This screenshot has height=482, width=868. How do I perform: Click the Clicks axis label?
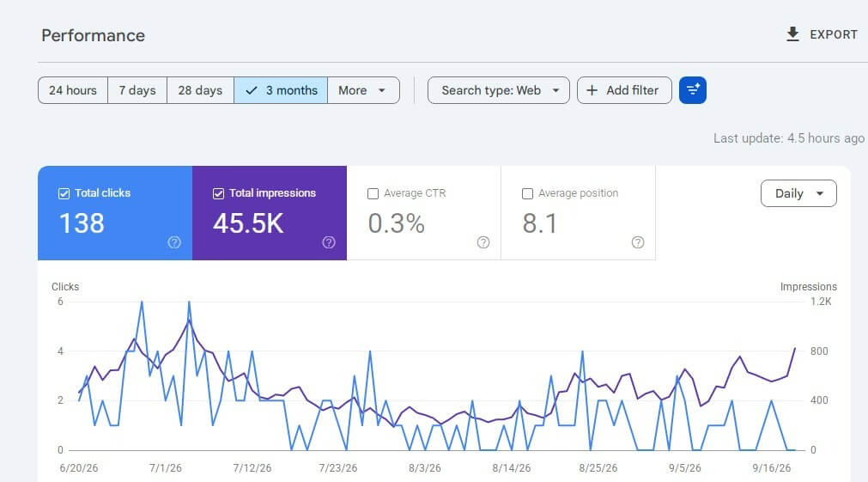pos(65,286)
